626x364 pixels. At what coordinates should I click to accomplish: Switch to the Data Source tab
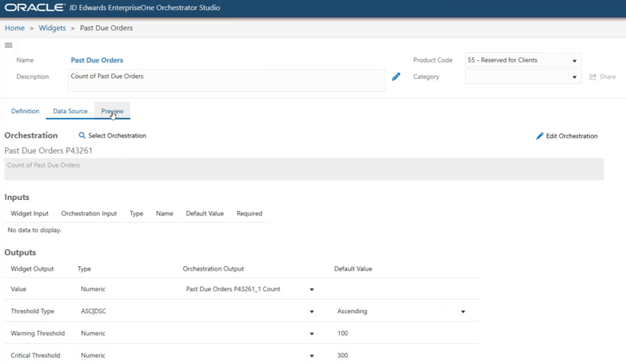71,111
